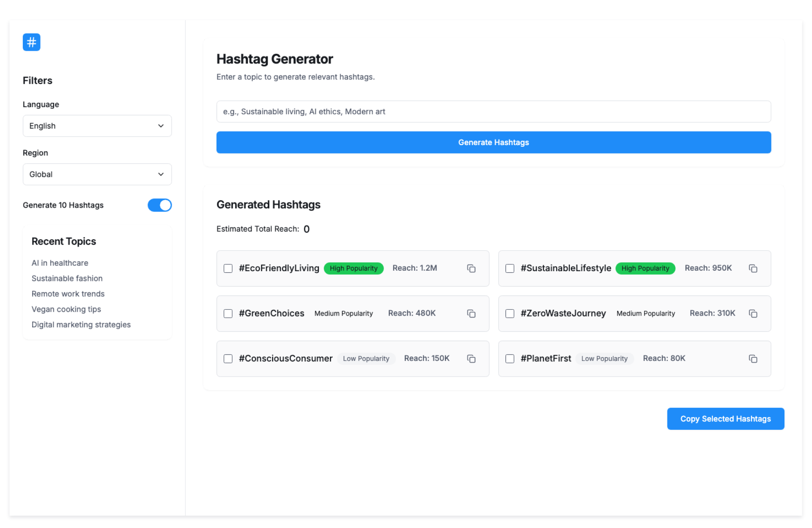Select the #GreenChoices checkbox
Image resolution: width=812 pixels, height=528 pixels.
pos(228,313)
